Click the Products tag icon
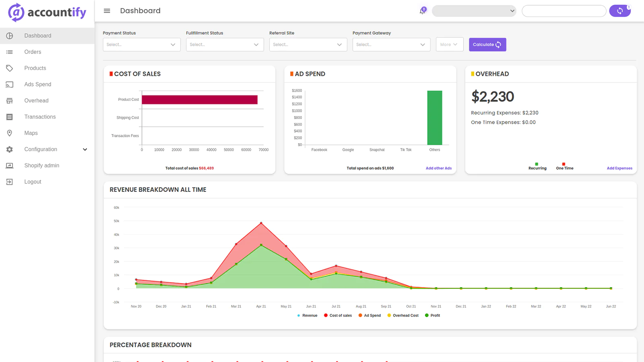Viewport: 644px width, 362px height. click(x=10, y=68)
